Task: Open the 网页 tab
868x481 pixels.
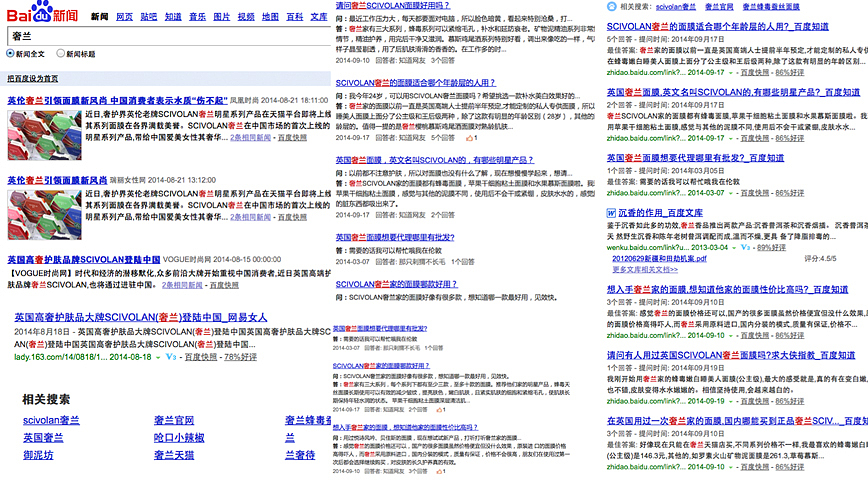Action: click(x=125, y=17)
